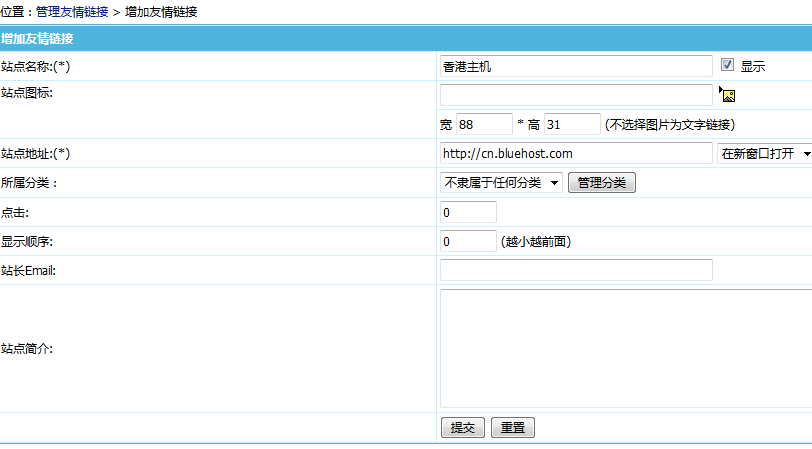The image size is (812, 449).
Task: Click the empty 站点图标 input field
Action: [576, 95]
